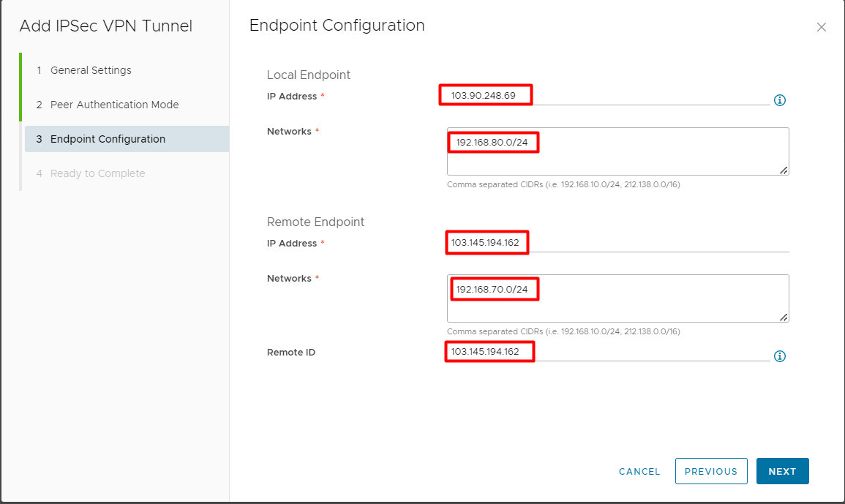Cancel the Add IPSec VPN Tunnel wizard

[x=639, y=471]
